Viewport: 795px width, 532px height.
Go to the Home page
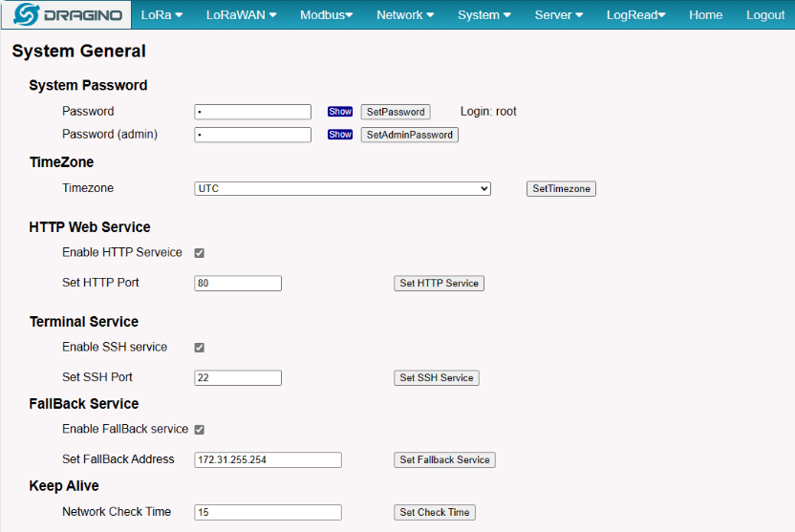point(705,14)
